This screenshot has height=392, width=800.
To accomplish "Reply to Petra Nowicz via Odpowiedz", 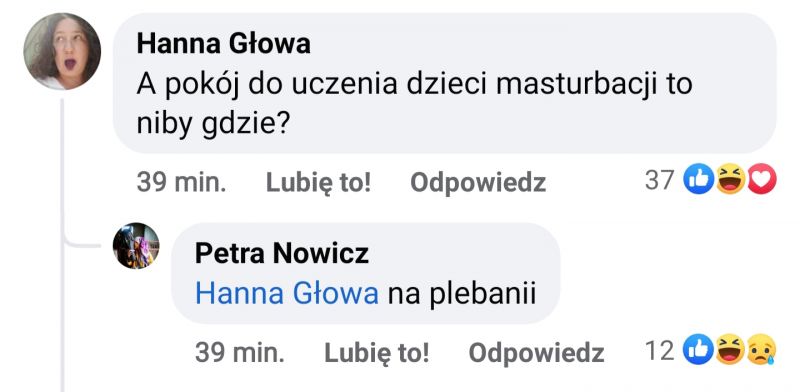I will [x=536, y=352].
